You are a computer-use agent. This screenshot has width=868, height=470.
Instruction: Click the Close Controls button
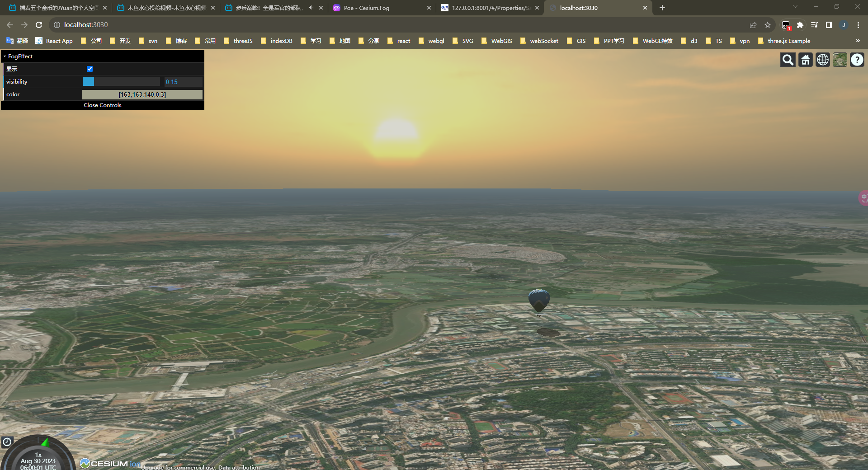pos(103,105)
